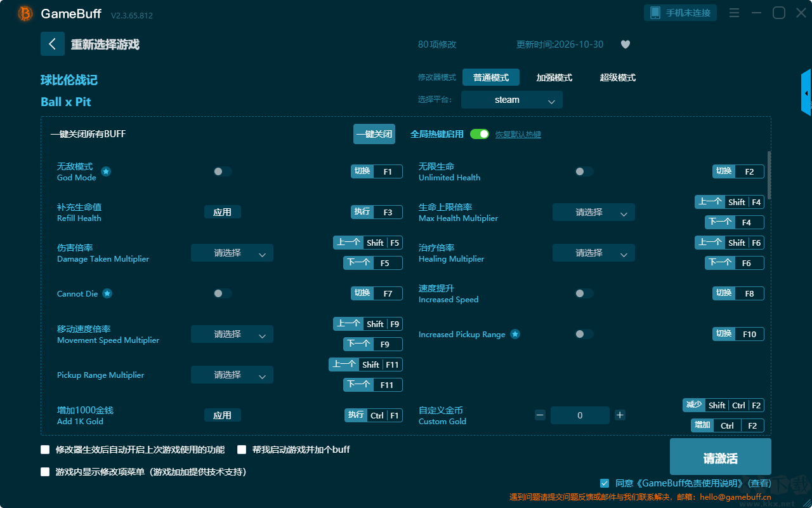
Task: Click the back arrow to reselect game
Action: [x=53, y=44]
